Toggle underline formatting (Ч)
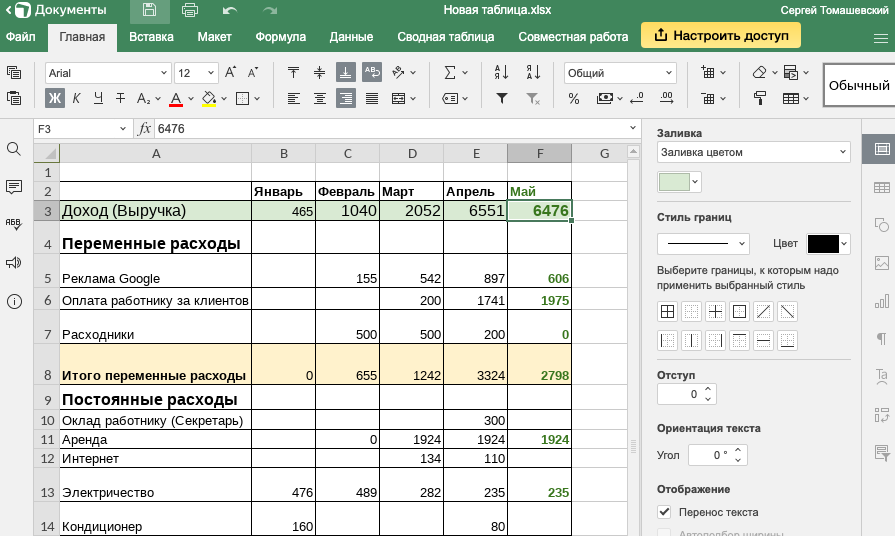 click(x=98, y=98)
